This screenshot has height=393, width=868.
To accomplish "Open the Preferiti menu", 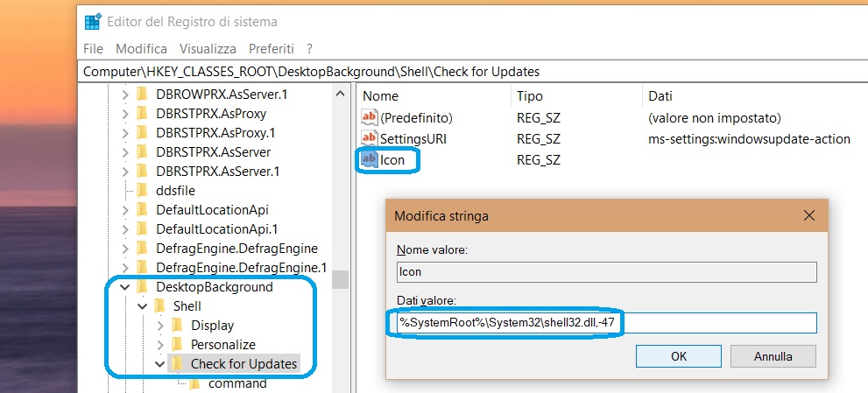I will (272, 49).
